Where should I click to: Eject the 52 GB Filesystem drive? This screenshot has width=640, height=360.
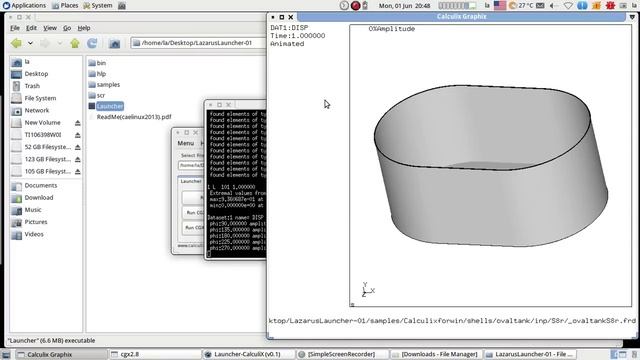point(78,147)
